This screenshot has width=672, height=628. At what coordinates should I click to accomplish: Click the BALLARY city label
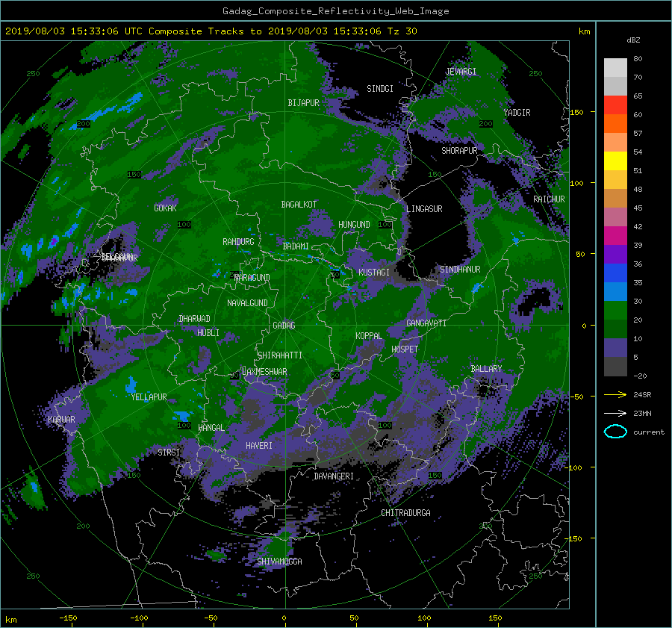[x=486, y=369]
